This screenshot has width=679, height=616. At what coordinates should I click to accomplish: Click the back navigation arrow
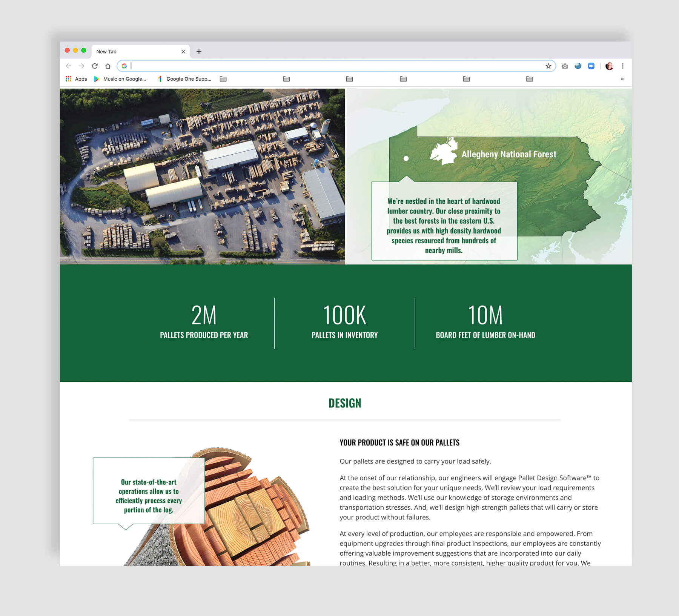point(68,66)
